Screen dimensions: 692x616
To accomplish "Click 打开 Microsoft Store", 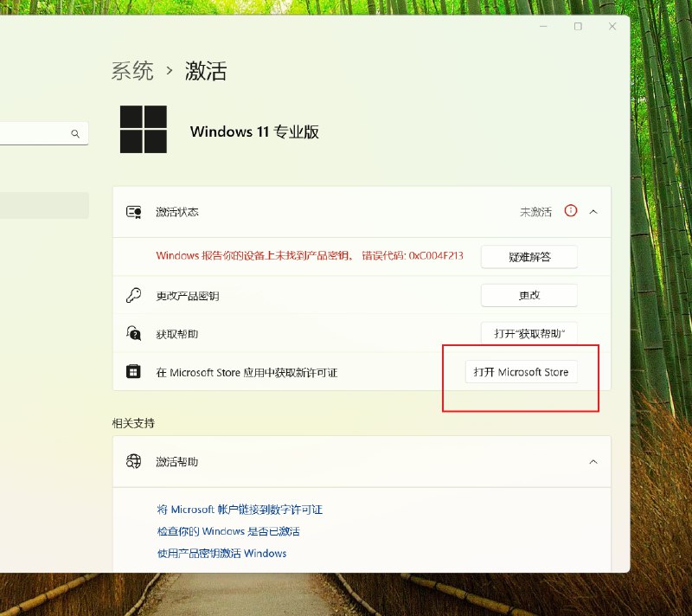I will coord(522,371).
